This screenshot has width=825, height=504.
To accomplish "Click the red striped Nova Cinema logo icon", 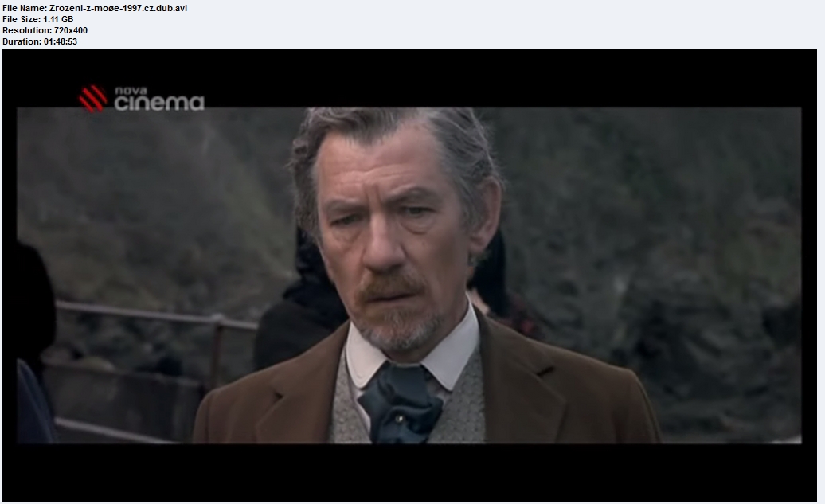I will pos(92,98).
